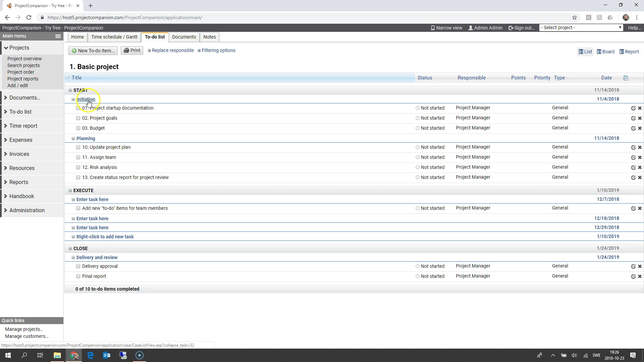The height and width of the screenshot is (362, 644).
Task: Delete the 10. Update project plan item
Action: (x=640, y=147)
